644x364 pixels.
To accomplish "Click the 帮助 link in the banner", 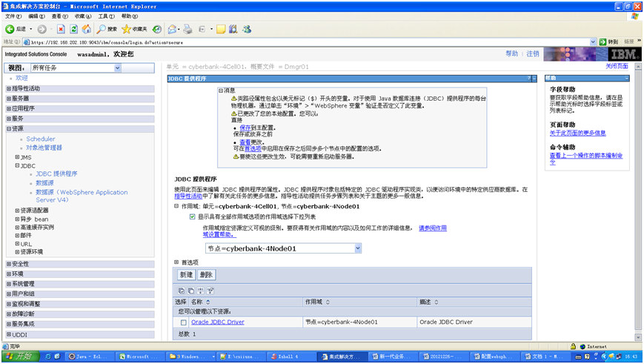I will pos(512,54).
